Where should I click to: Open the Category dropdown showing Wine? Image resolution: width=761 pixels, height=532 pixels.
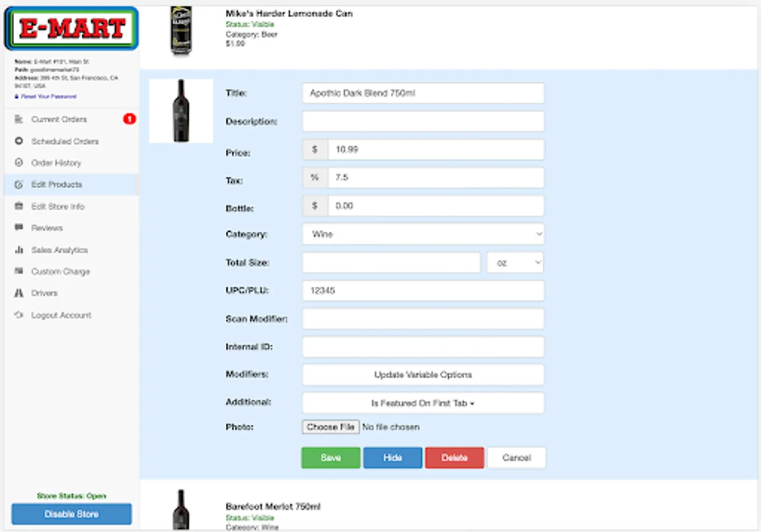click(x=423, y=234)
